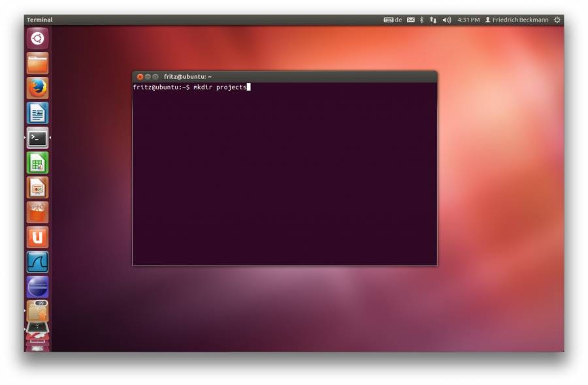Open the messaging mail indicator
Image resolution: width=588 pixels, height=385 pixels.
coord(411,20)
